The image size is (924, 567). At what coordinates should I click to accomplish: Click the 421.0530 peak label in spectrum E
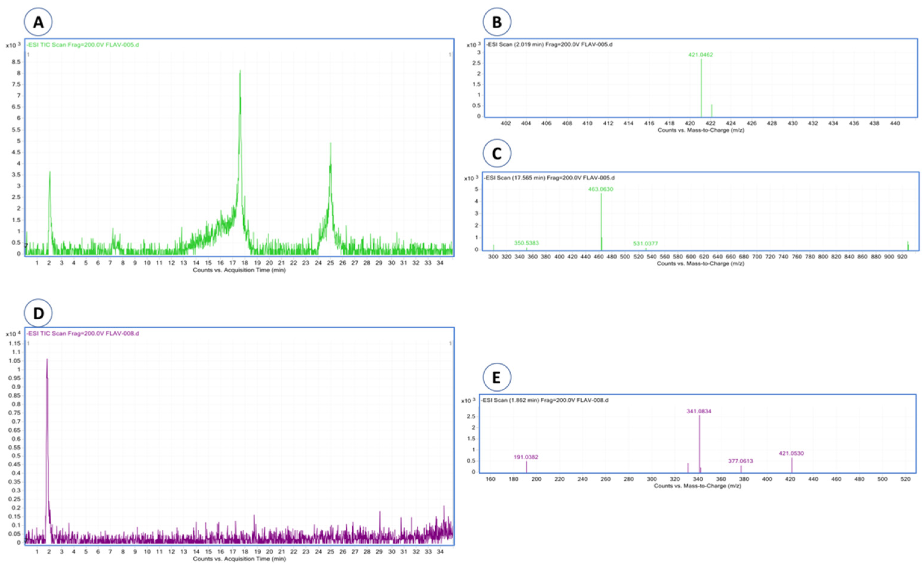[x=791, y=453]
